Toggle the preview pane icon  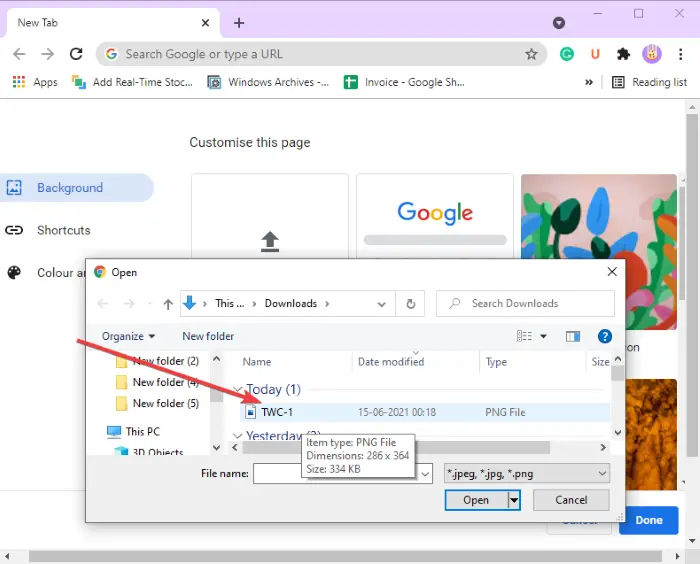(573, 336)
